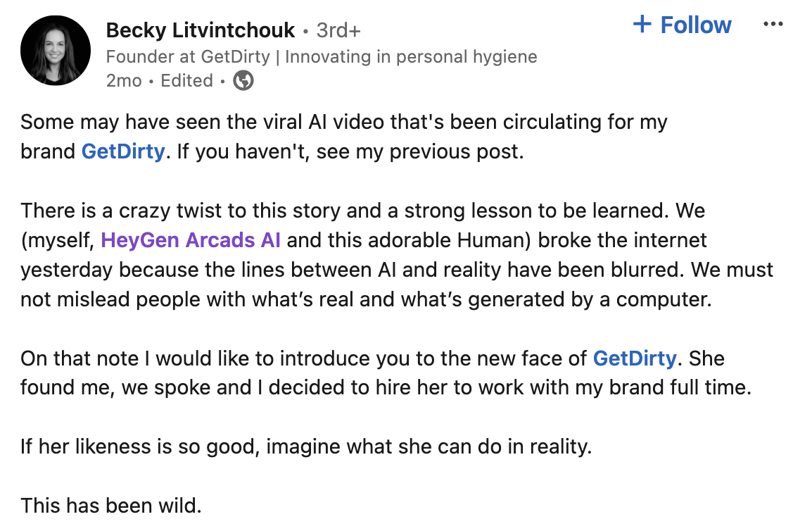Click the 3rd+ connection degree badge

[x=338, y=30]
